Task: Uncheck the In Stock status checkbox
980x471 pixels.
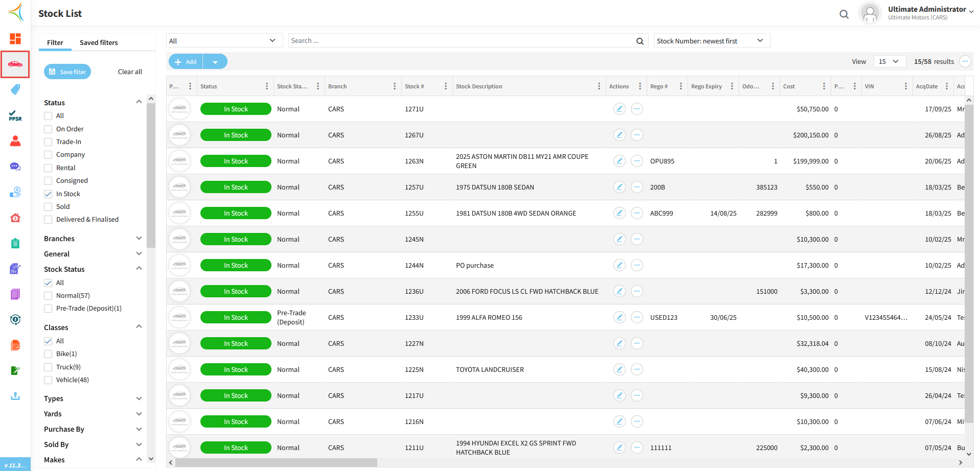Action: click(48, 194)
